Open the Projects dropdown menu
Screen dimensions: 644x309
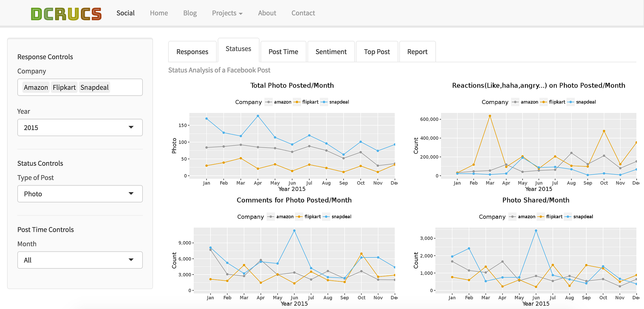click(227, 13)
